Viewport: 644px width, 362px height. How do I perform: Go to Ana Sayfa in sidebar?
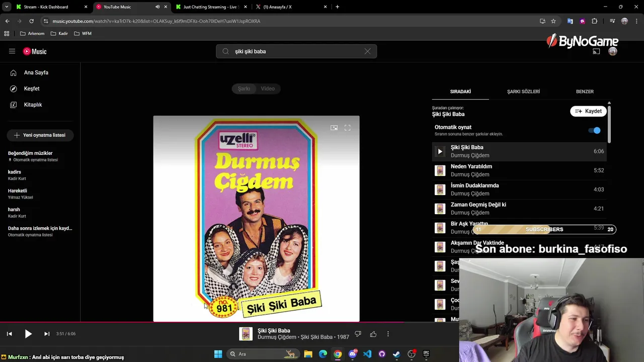click(40, 72)
